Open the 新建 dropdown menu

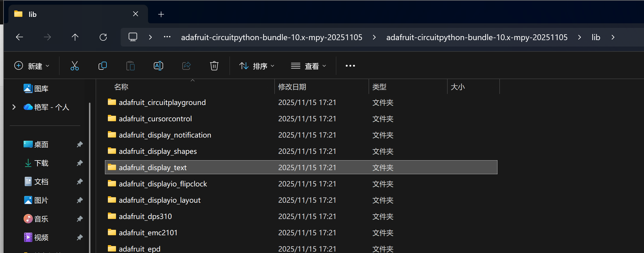(32, 66)
